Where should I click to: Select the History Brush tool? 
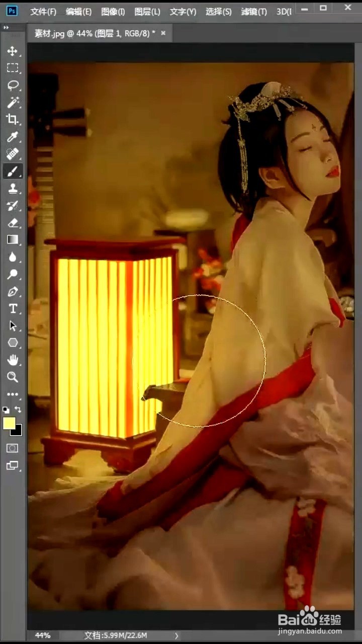coord(13,205)
